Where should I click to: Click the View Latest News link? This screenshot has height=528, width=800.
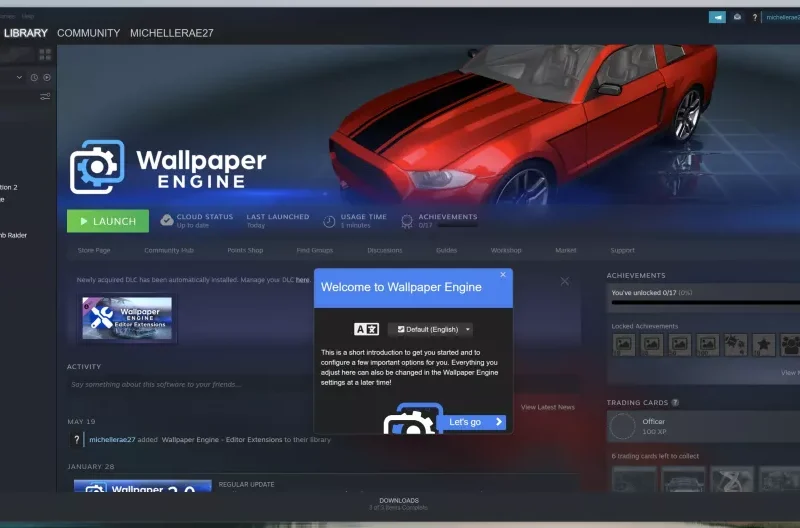(x=547, y=407)
